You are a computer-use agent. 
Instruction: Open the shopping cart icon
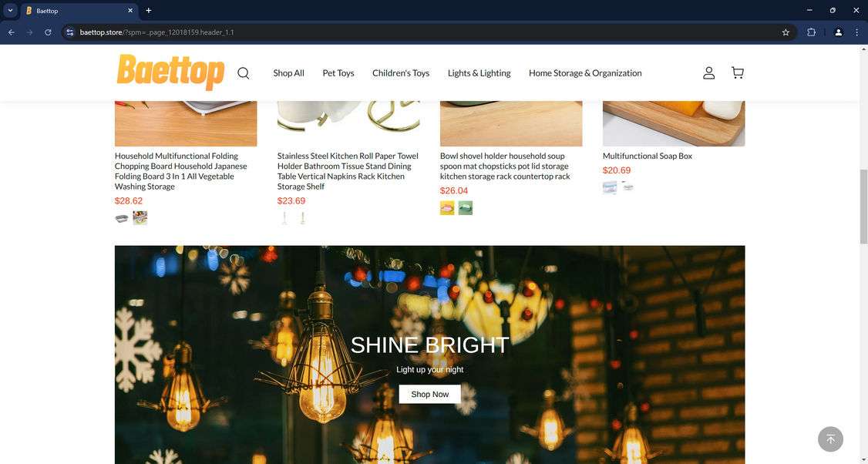point(738,72)
